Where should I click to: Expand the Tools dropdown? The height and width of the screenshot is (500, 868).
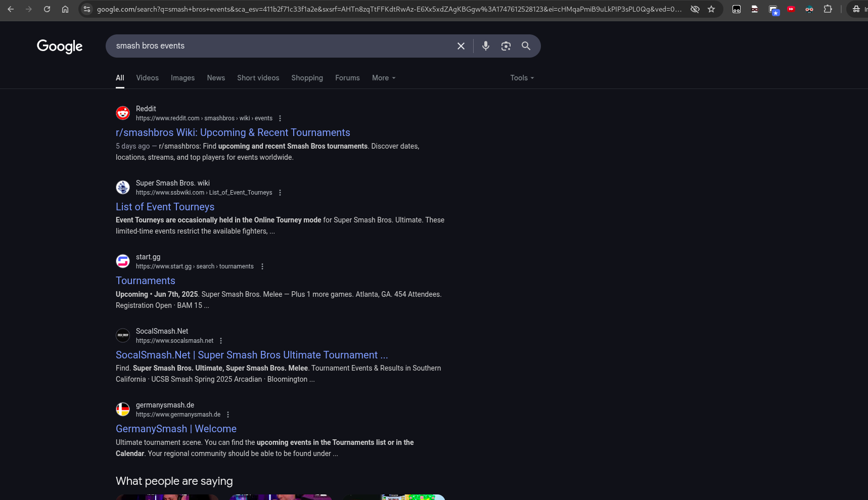(522, 78)
